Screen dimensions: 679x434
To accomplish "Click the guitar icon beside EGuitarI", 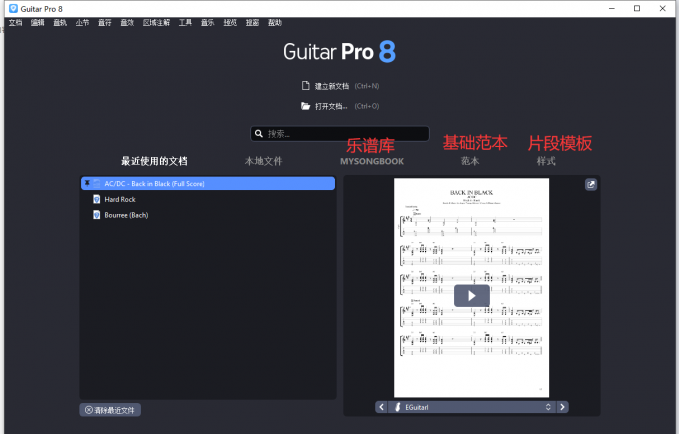I will 398,407.
